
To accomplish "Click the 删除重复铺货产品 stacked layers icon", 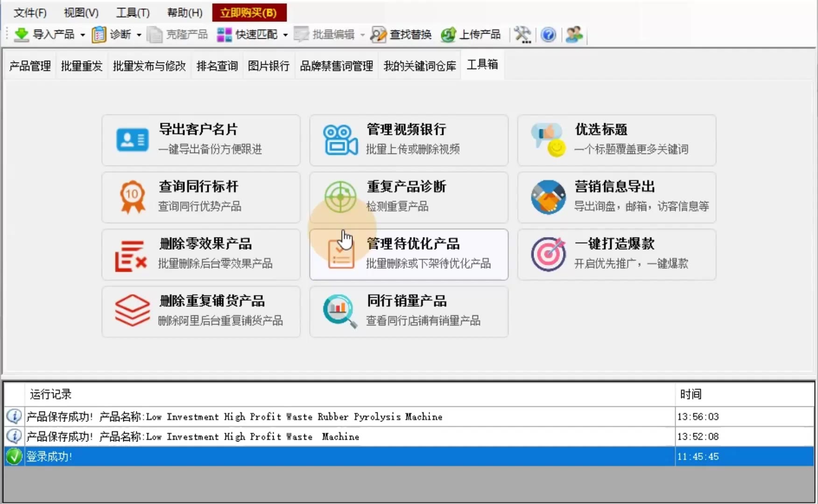I will click(133, 310).
